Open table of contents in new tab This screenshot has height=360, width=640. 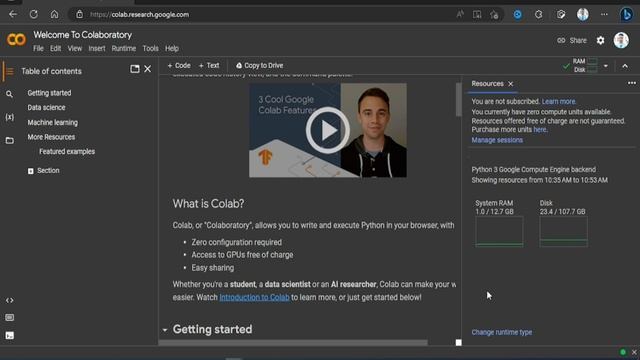pyautogui.click(x=135, y=69)
